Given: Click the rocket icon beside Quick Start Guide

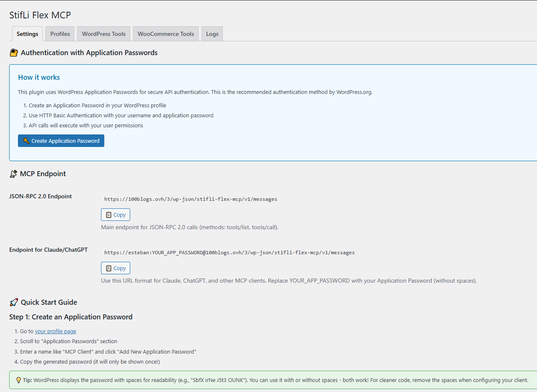Looking at the screenshot, I should tap(14, 302).
